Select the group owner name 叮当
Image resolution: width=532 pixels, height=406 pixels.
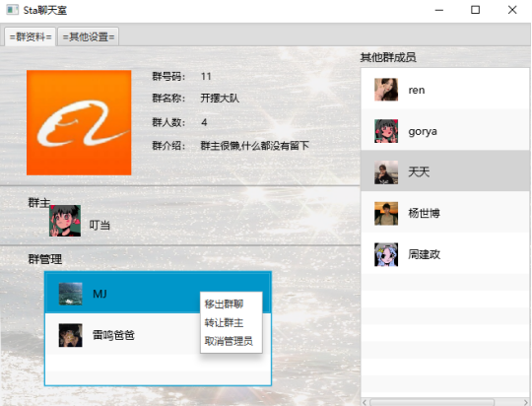100,225
